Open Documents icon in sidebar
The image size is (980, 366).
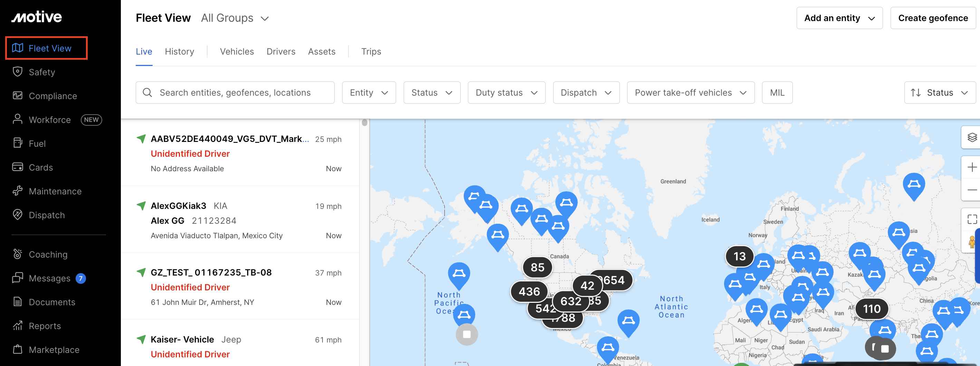[x=18, y=302]
